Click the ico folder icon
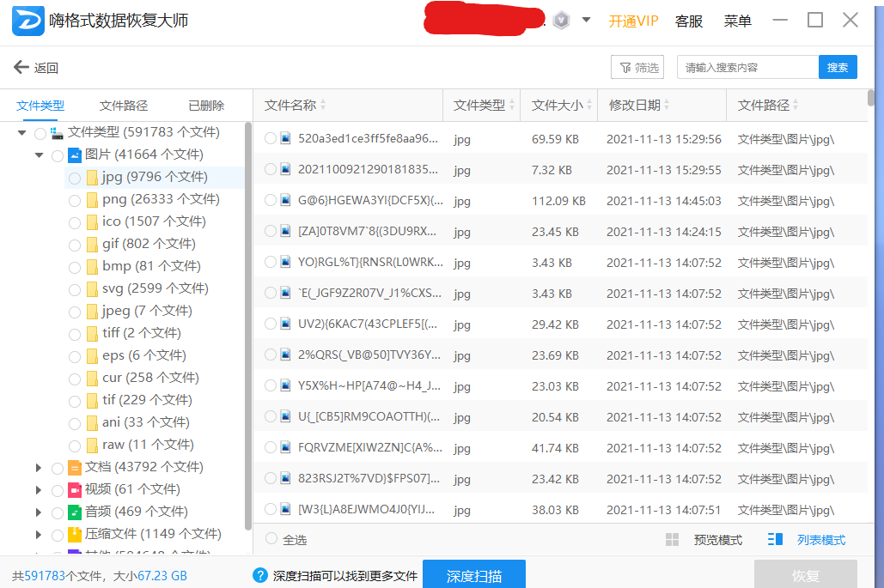Image resolution: width=884 pixels, height=588 pixels. pos(93,222)
